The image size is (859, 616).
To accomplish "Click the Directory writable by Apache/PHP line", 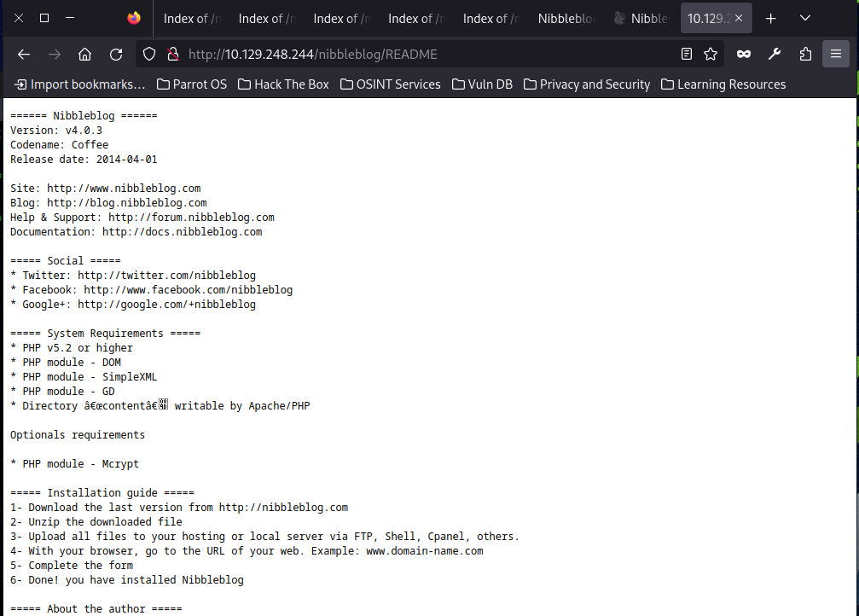I will [x=160, y=406].
